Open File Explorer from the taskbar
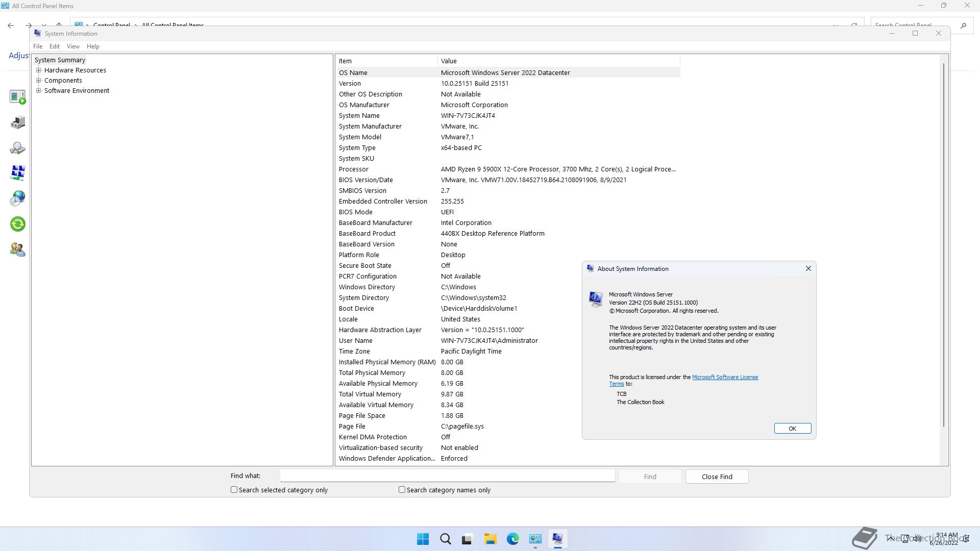Image resolution: width=980 pixels, height=551 pixels. (490, 539)
